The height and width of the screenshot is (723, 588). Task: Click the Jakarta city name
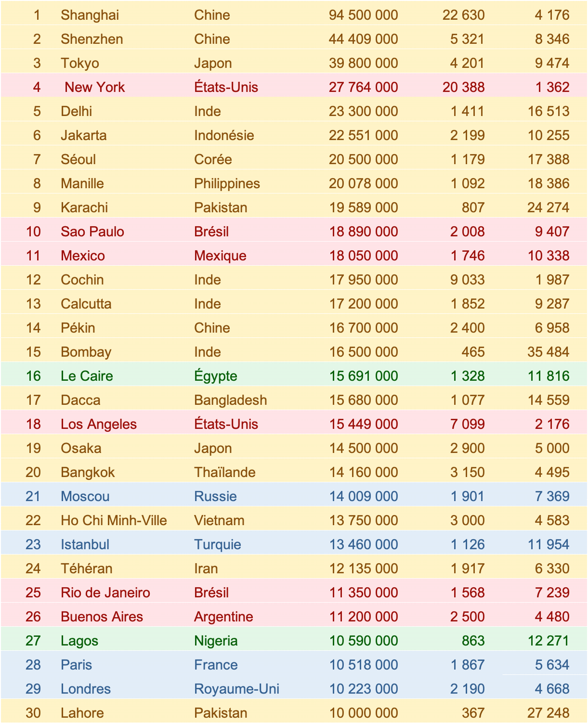83,135
